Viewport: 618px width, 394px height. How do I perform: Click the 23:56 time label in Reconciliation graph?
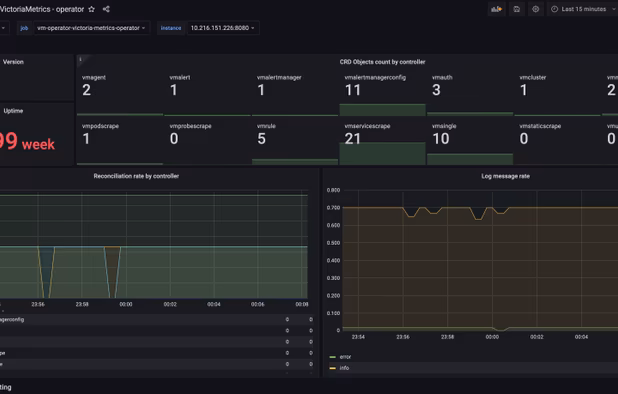click(38, 304)
